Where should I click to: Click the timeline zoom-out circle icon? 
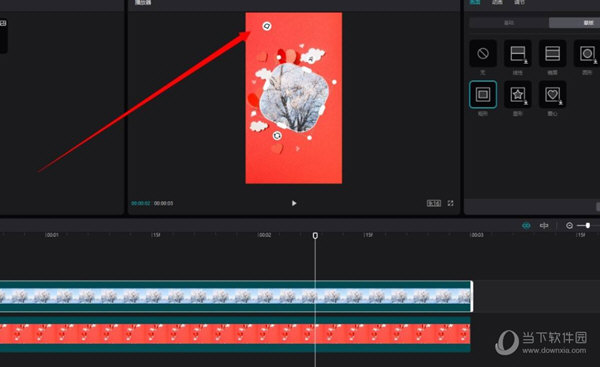569,226
